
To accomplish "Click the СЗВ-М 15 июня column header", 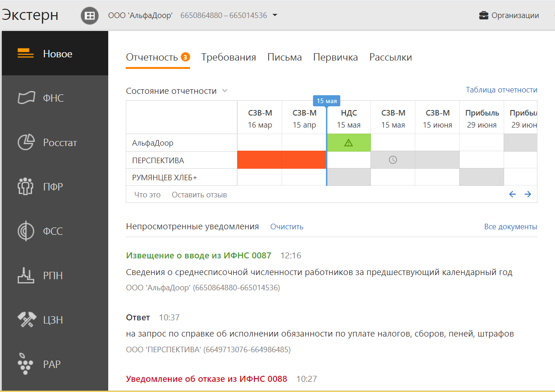I will coord(437,119).
